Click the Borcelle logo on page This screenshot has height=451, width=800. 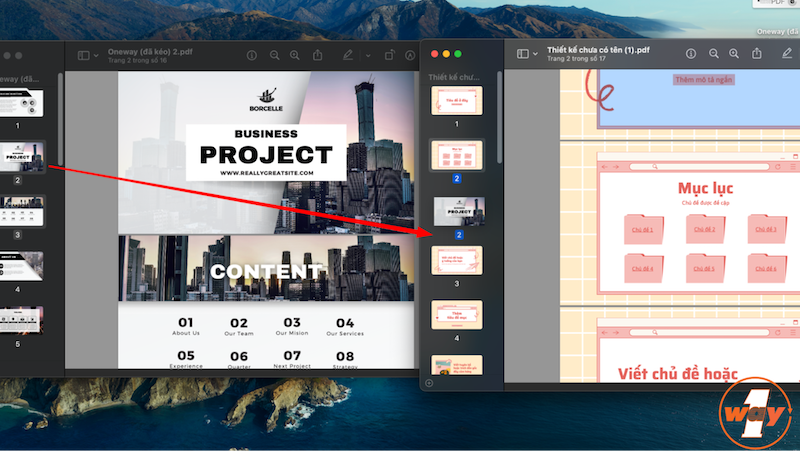pos(266,100)
